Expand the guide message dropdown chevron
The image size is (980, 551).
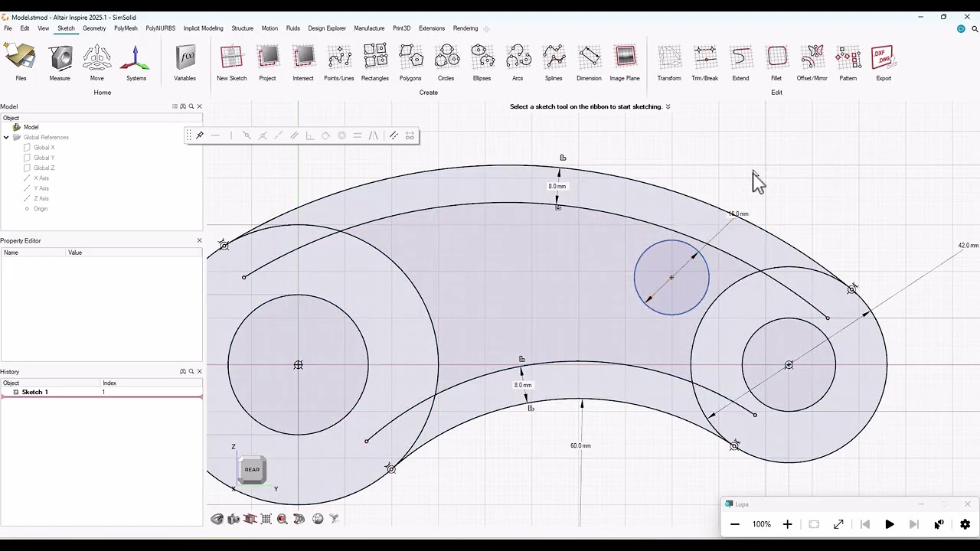point(668,107)
